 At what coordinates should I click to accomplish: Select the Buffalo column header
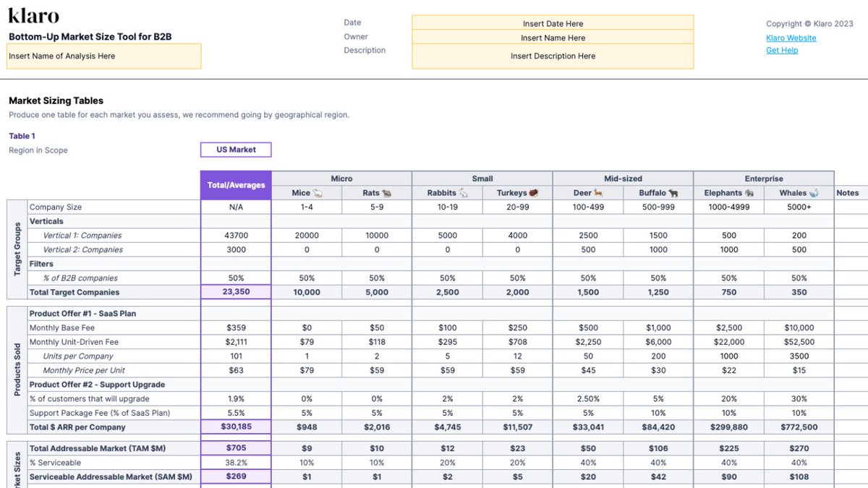pos(658,193)
